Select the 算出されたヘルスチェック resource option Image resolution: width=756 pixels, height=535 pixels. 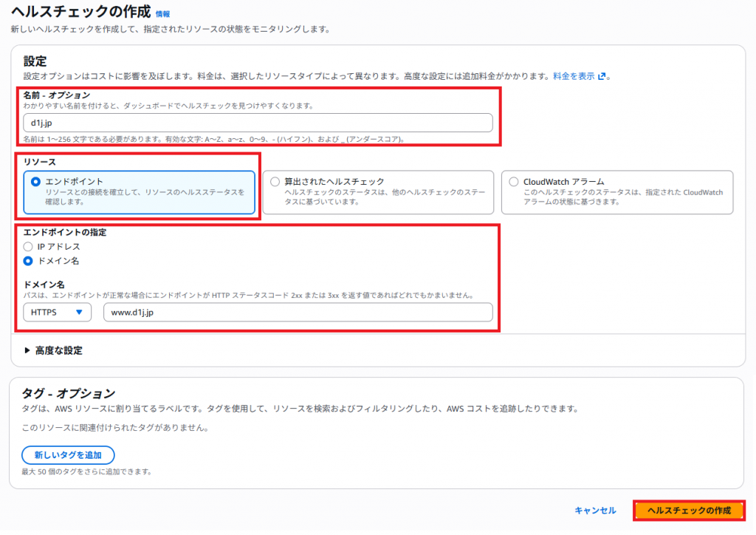pos(275,182)
